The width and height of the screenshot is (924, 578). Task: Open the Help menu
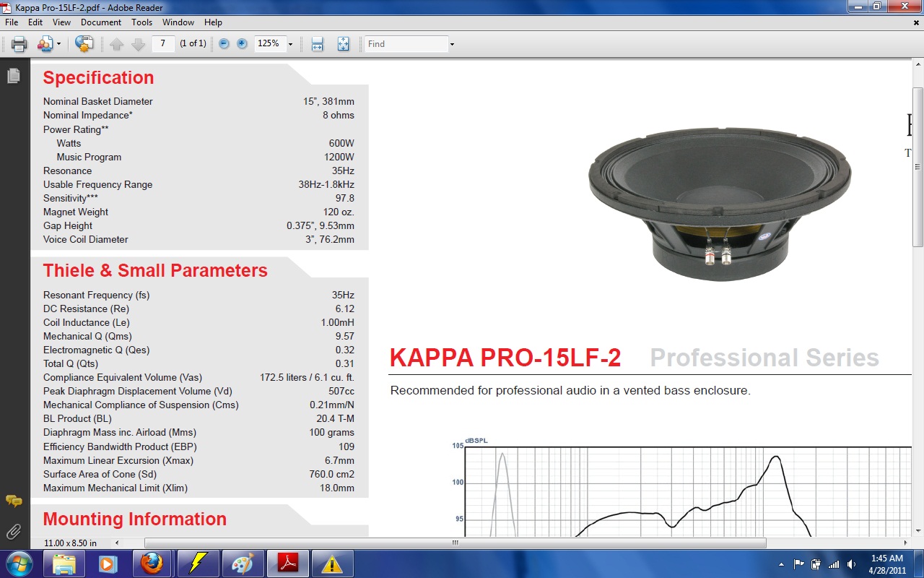pos(213,22)
